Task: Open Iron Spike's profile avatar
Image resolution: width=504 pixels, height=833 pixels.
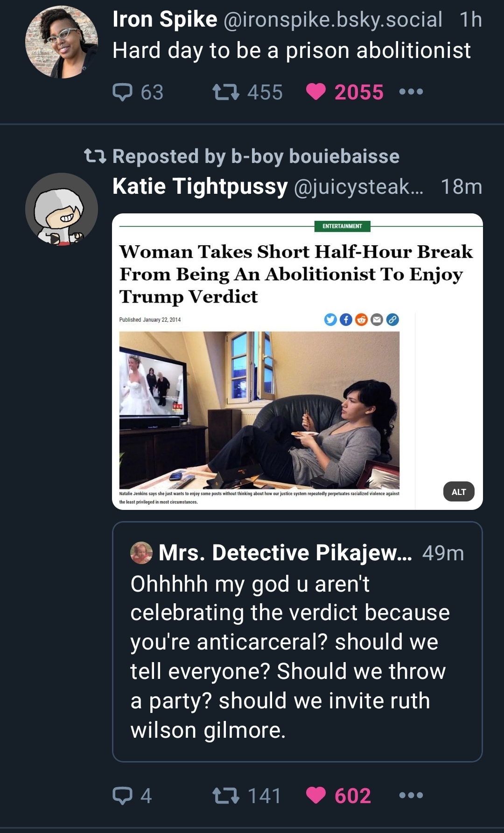Action: pos(62,42)
